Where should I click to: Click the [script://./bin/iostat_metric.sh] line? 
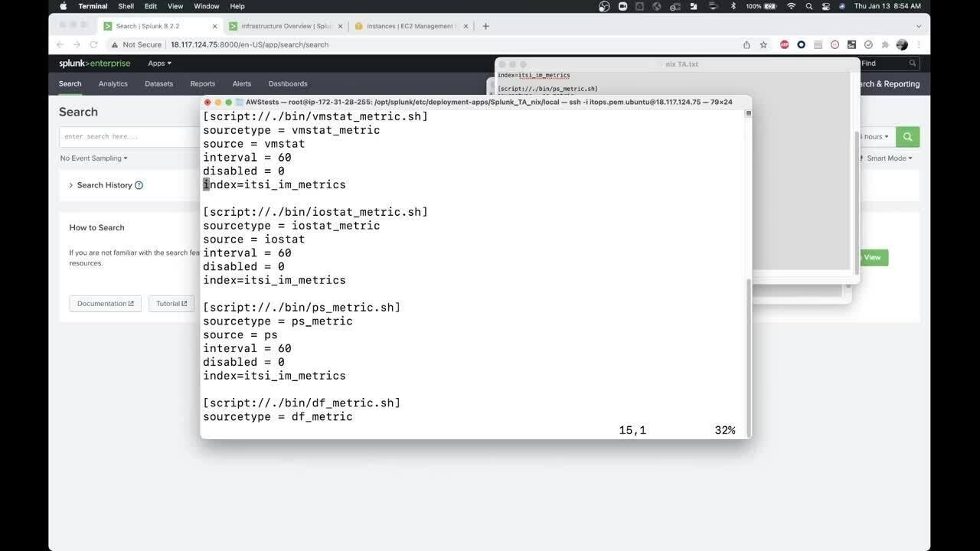pyautogui.click(x=315, y=212)
